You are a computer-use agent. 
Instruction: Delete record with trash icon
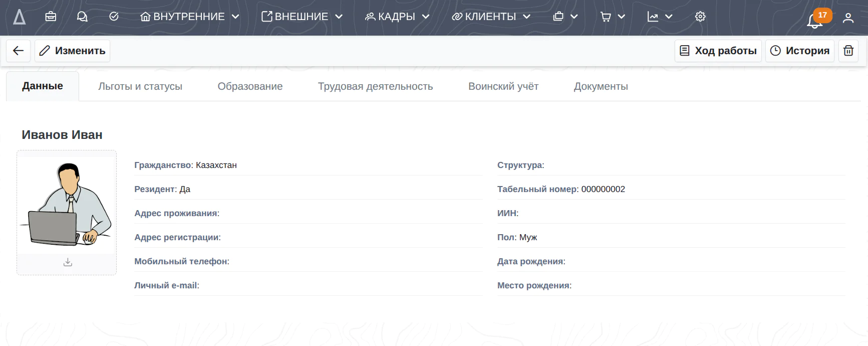[x=848, y=51]
